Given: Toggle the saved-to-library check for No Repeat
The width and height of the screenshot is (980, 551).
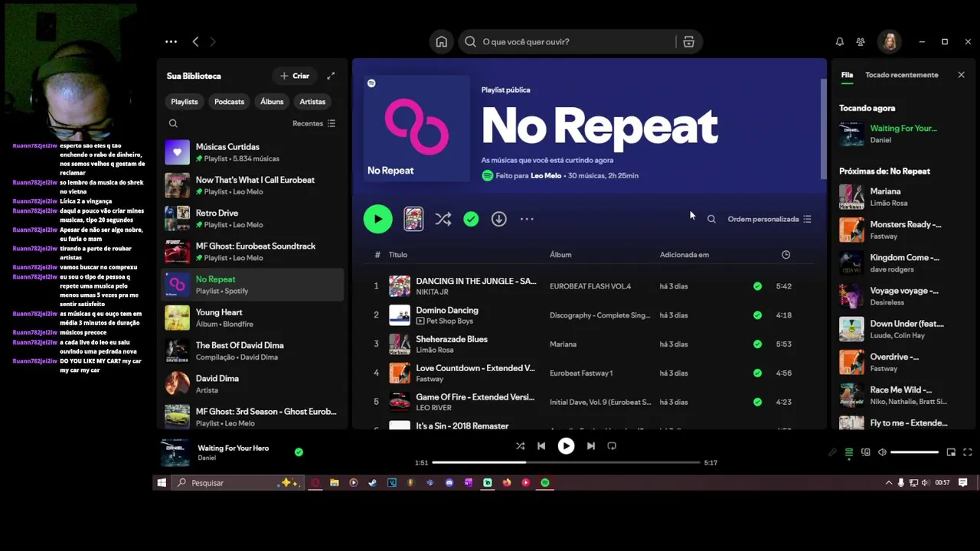Looking at the screenshot, I should 471,219.
